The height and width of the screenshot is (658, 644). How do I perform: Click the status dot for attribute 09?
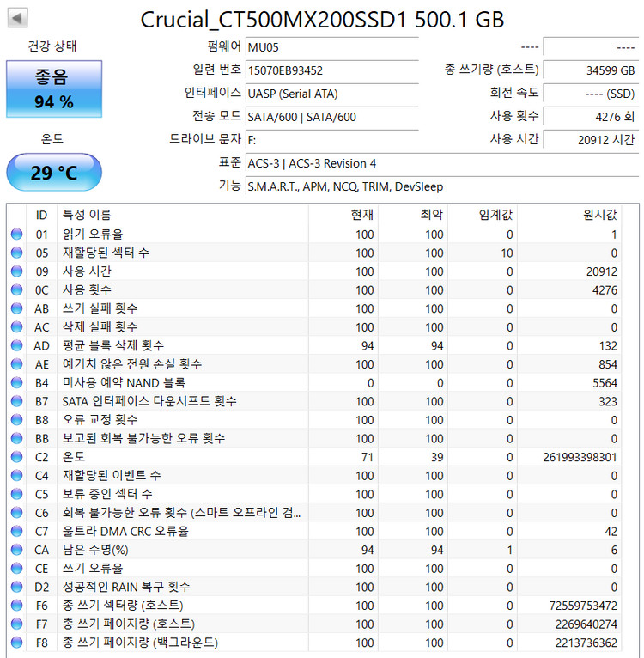(17, 271)
